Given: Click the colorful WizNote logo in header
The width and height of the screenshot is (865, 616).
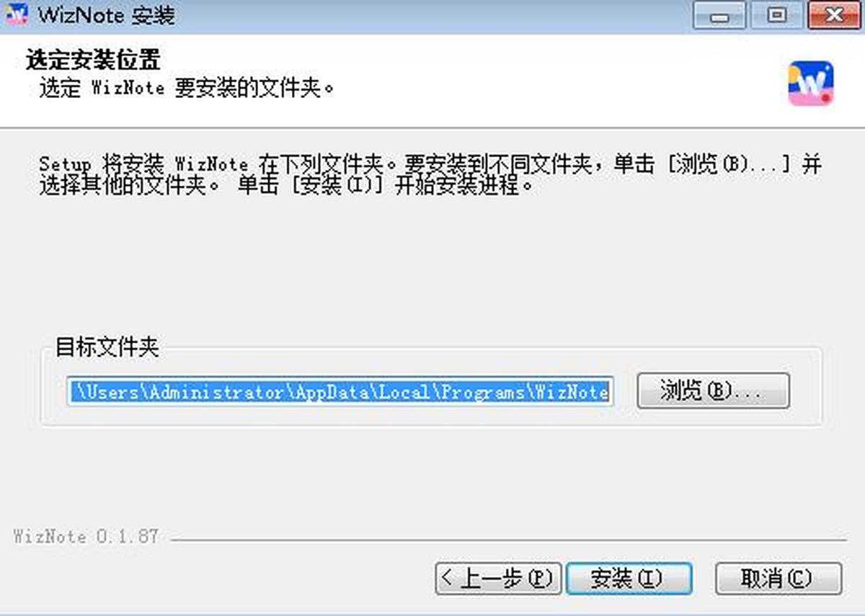Looking at the screenshot, I should [x=811, y=84].
